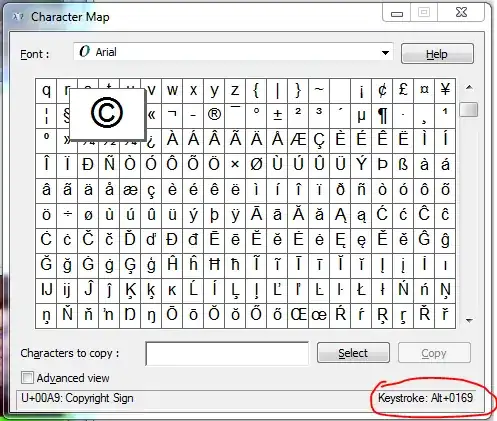Screen dimensions: 497x421
Task: Select the left curly brace { cell
Action: click(256, 90)
